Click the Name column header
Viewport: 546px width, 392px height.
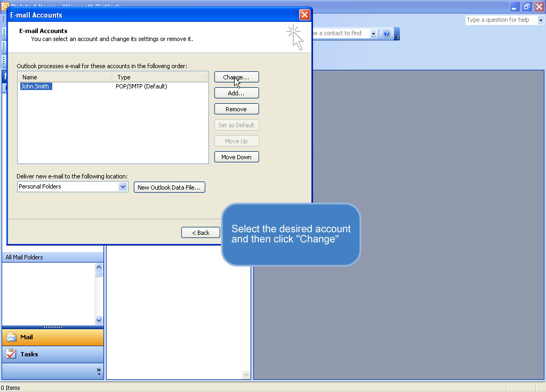pyautogui.click(x=65, y=77)
